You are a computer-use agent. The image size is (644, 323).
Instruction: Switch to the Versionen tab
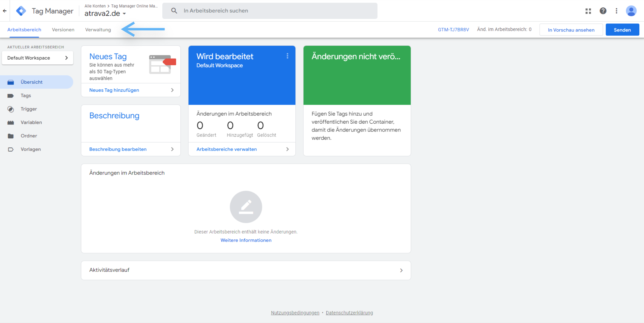click(63, 30)
